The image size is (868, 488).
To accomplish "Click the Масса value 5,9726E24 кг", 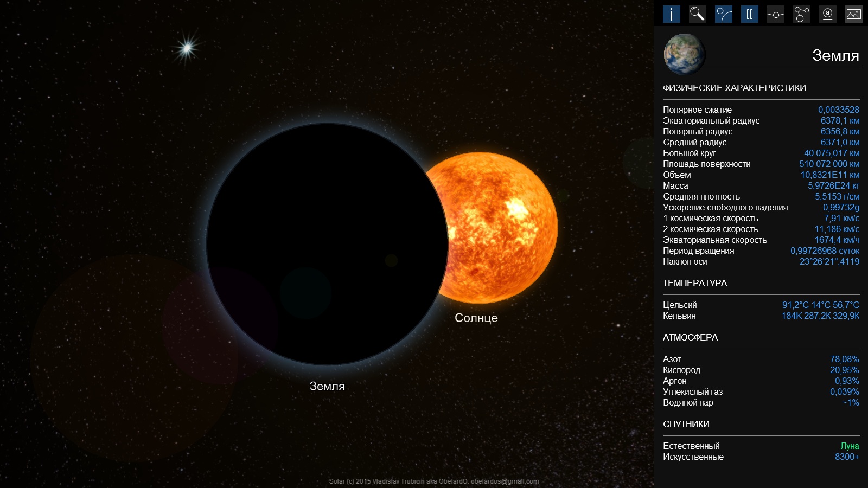I will point(833,185).
